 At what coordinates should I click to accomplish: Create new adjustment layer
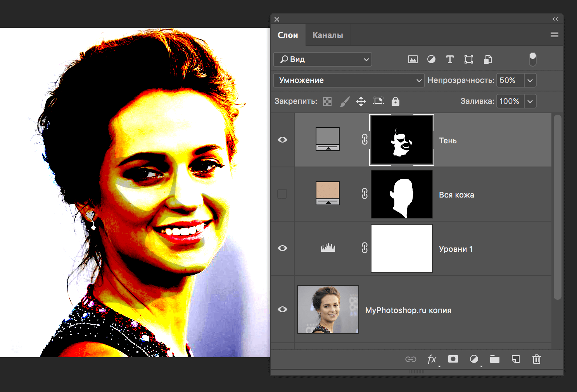[x=474, y=359]
